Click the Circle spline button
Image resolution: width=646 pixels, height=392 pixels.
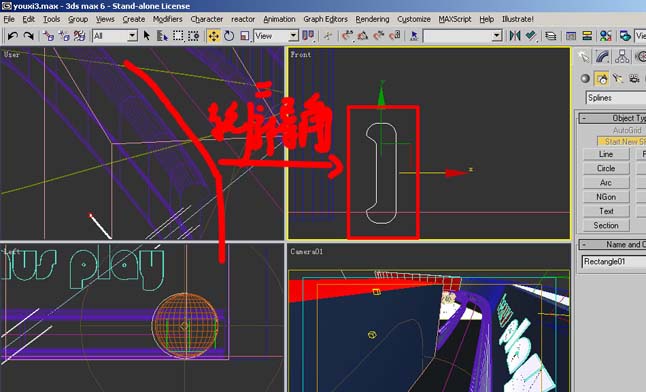click(606, 168)
